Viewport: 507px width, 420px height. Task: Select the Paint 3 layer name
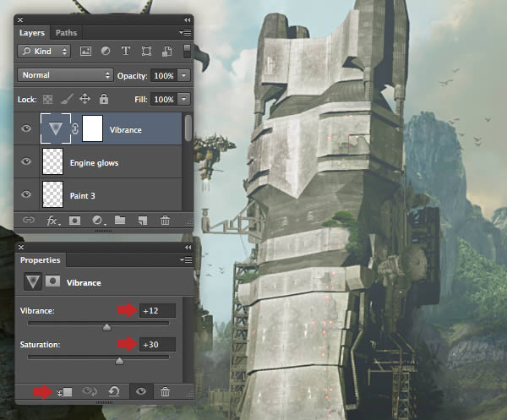83,195
